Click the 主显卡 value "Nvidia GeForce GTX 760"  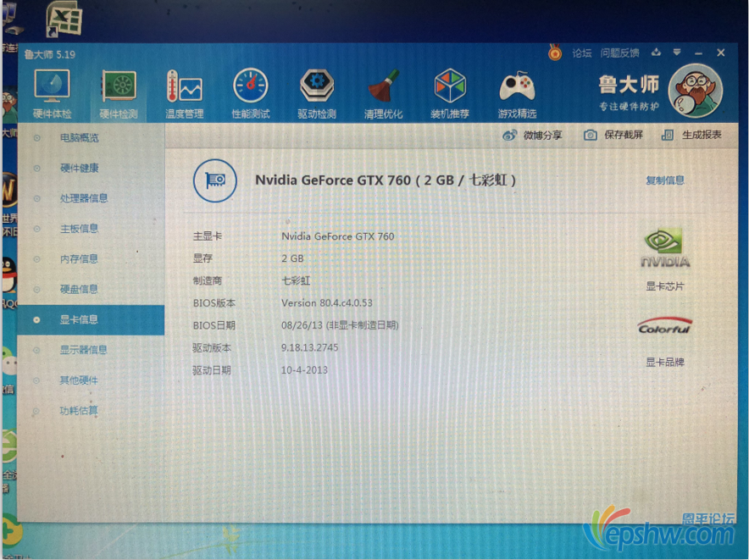tap(338, 236)
